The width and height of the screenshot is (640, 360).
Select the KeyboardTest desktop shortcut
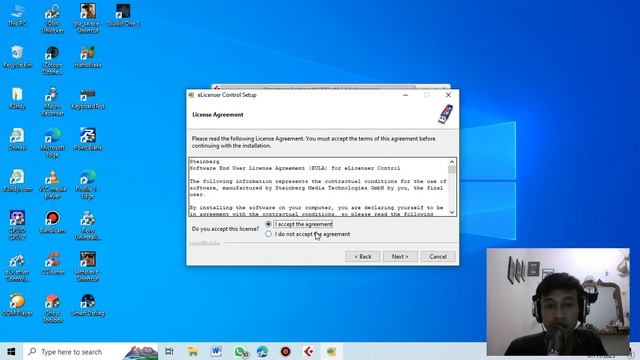[88, 98]
